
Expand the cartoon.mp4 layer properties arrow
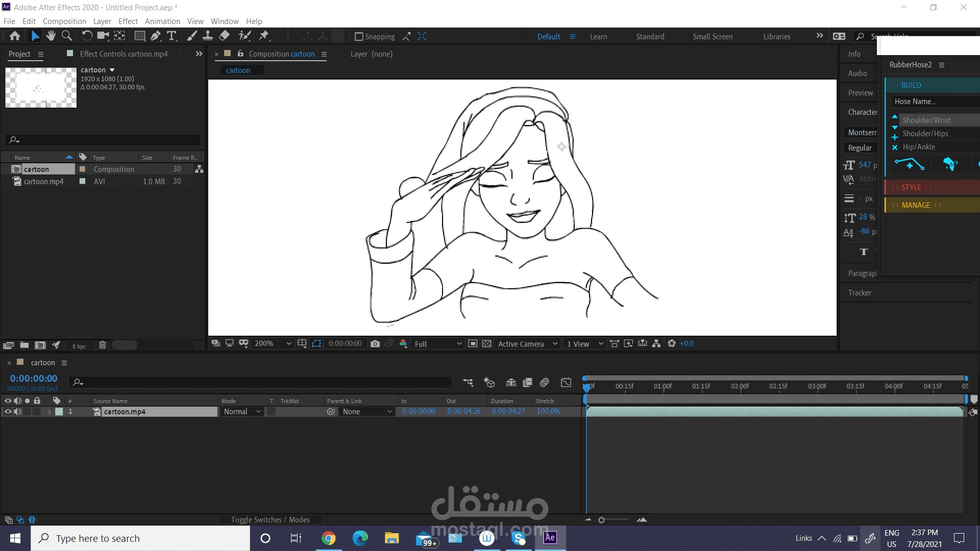[x=49, y=411]
